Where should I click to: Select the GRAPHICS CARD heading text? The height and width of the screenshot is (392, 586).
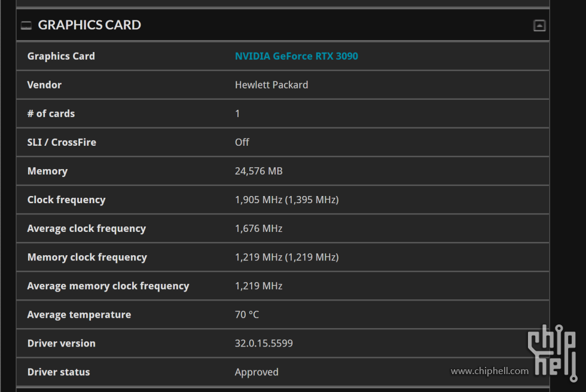(89, 25)
